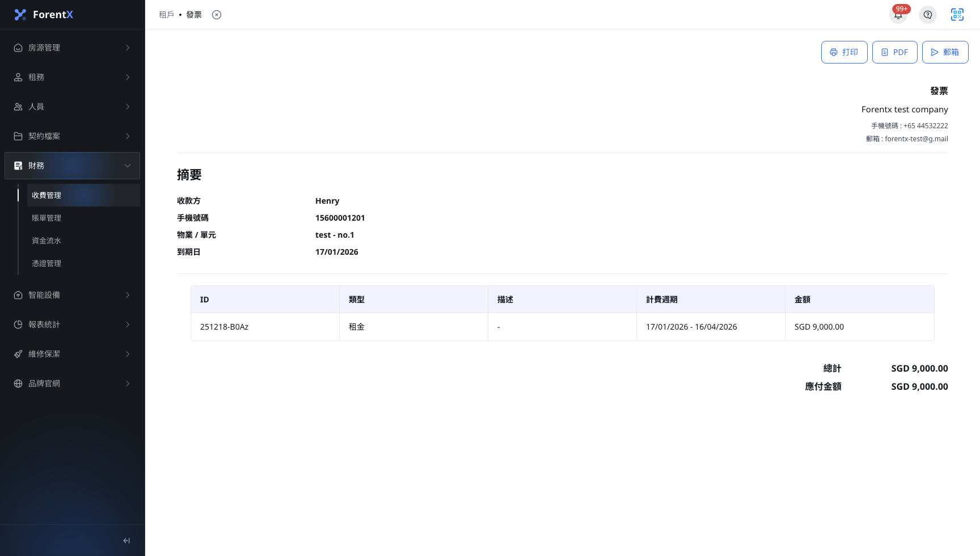The height and width of the screenshot is (556, 980).
Task: Expand the 智能設備 menu chevron
Action: tap(128, 295)
